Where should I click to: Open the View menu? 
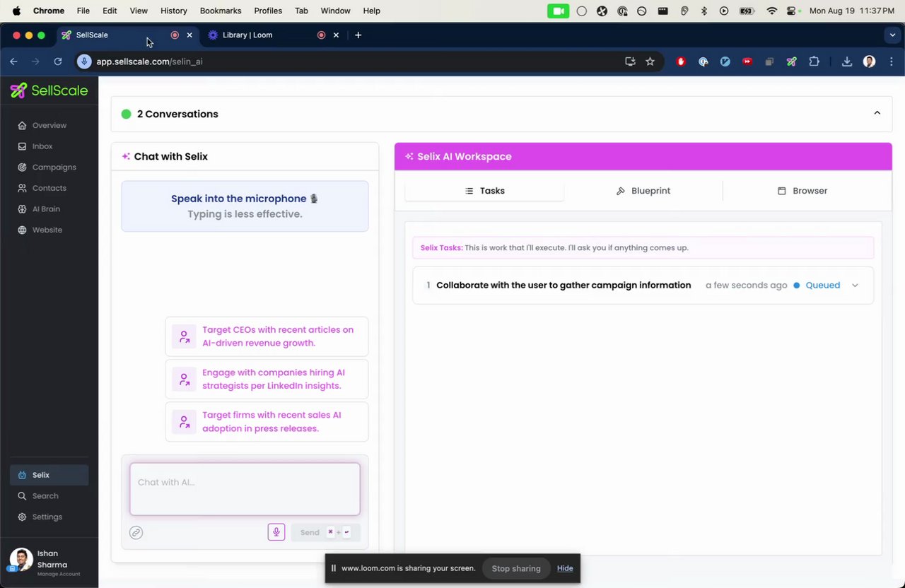point(139,11)
